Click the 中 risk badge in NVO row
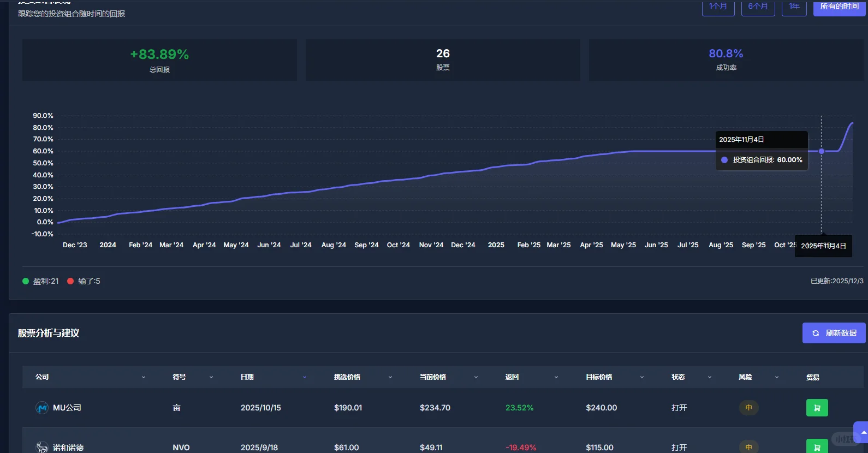 click(x=748, y=447)
